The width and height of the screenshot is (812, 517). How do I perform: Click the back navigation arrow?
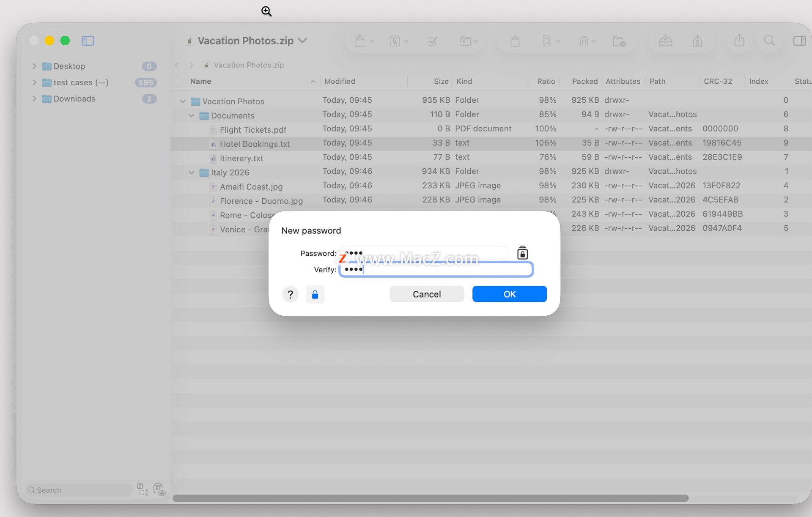177,65
